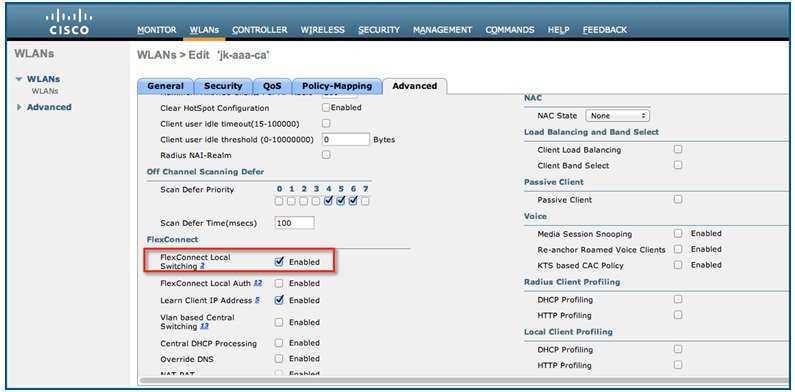
Task: Collapse the WLANs sidebar section arrow
Action: click(x=19, y=79)
